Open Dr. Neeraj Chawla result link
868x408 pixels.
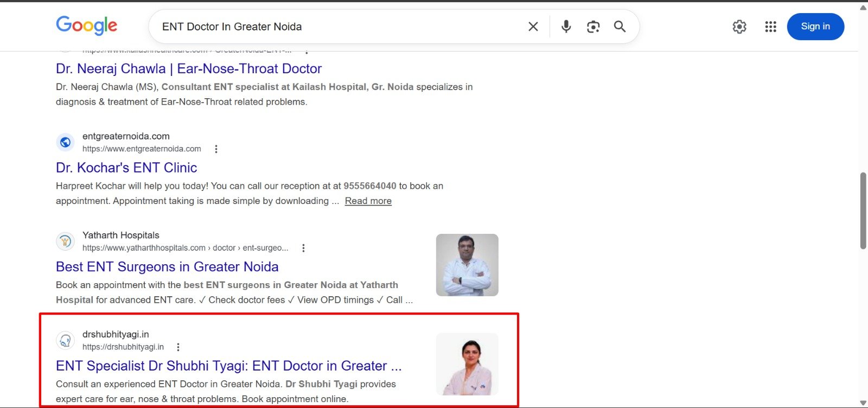(188, 69)
